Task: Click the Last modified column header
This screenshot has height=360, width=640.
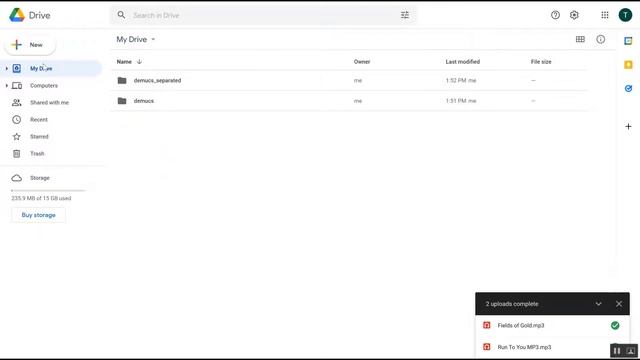Action: [x=462, y=62]
